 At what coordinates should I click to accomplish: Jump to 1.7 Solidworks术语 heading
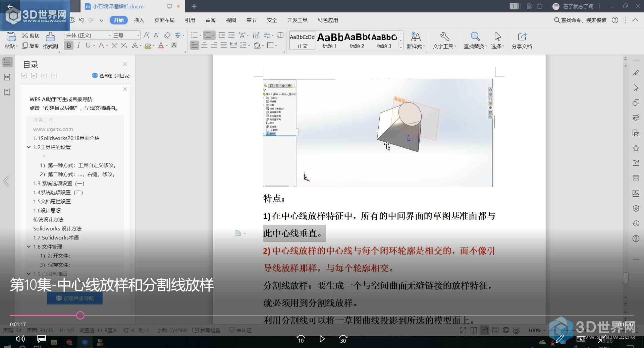(56, 237)
